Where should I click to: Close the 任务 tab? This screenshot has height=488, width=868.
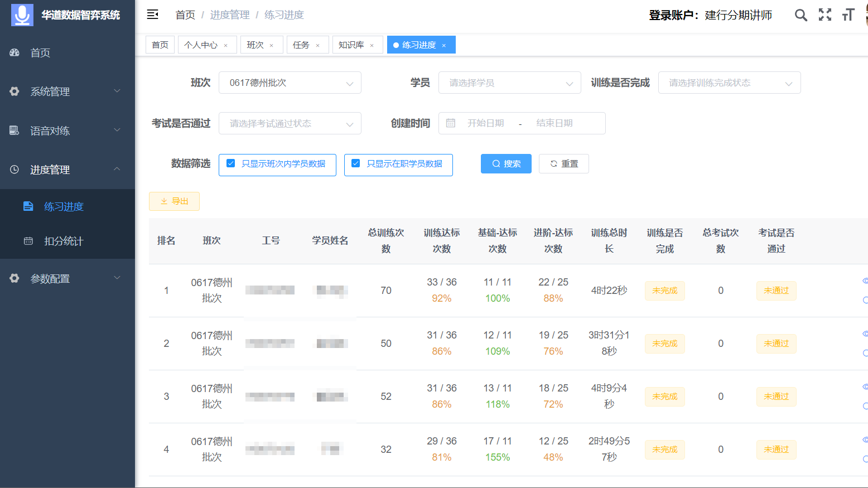[317, 46]
